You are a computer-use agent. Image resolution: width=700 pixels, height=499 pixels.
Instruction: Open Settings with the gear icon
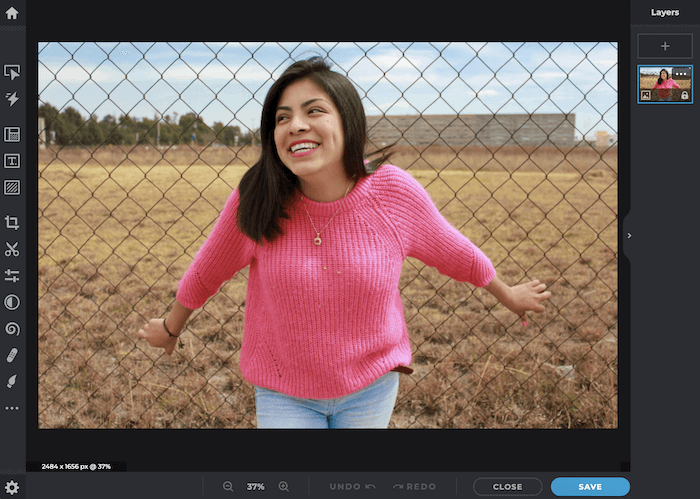(x=12, y=487)
